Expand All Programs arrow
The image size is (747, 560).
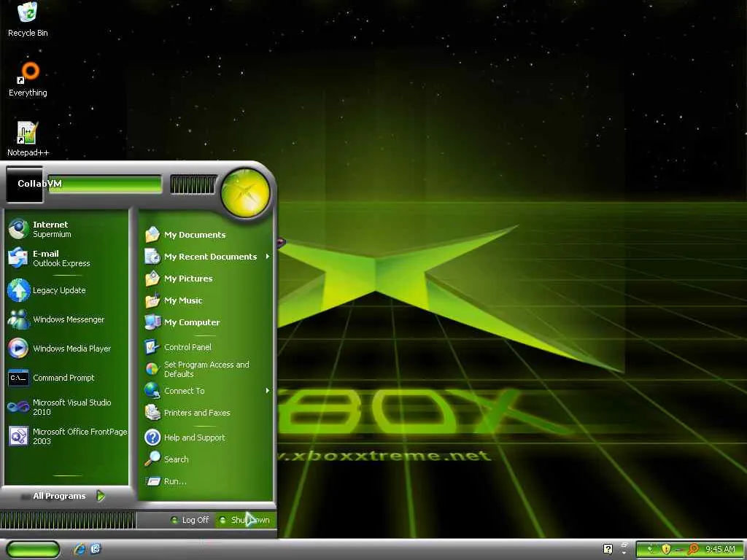pos(101,496)
